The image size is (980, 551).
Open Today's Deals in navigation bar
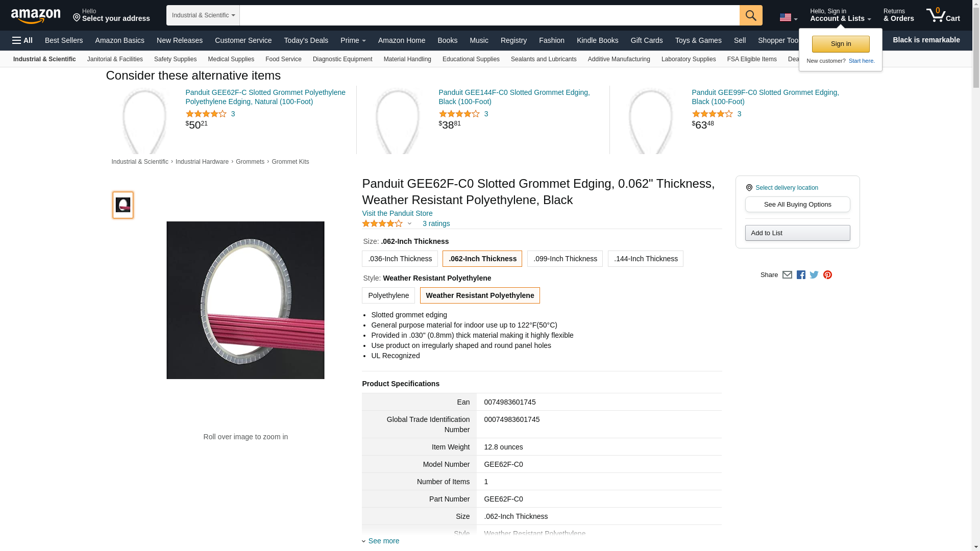point(306,40)
